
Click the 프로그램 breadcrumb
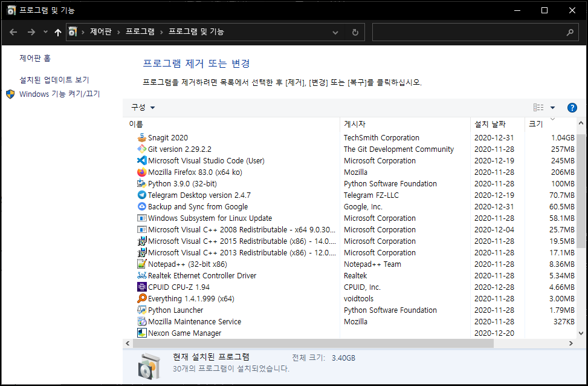click(x=140, y=32)
